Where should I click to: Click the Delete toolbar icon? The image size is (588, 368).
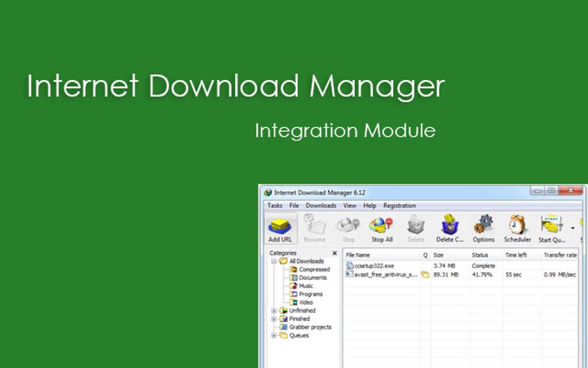point(416,227)
